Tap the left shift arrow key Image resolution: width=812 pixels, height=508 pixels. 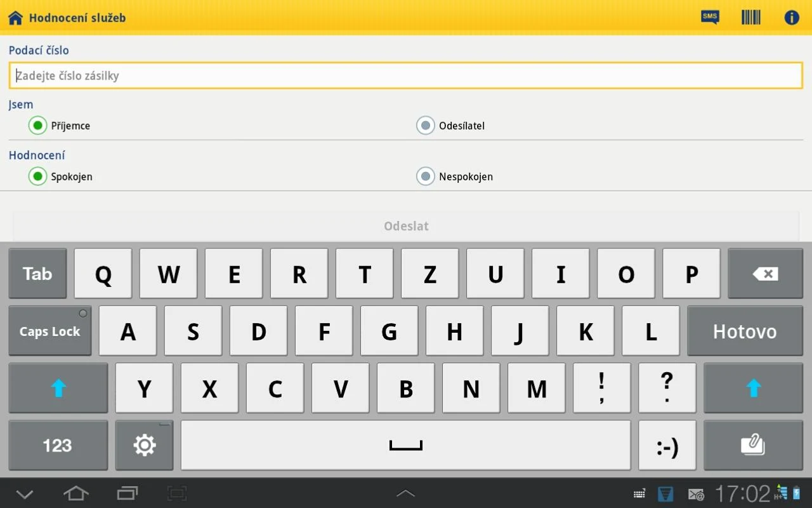[58, 388]
